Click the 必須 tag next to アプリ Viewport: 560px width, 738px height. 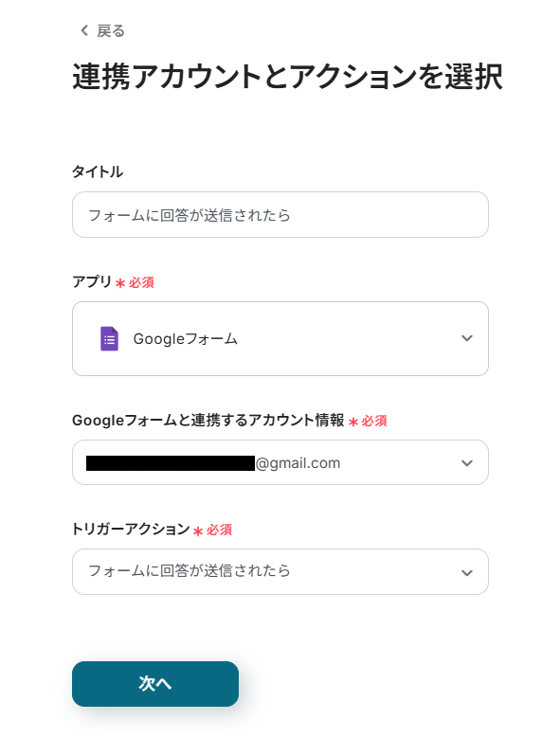(x=141, y=282)
